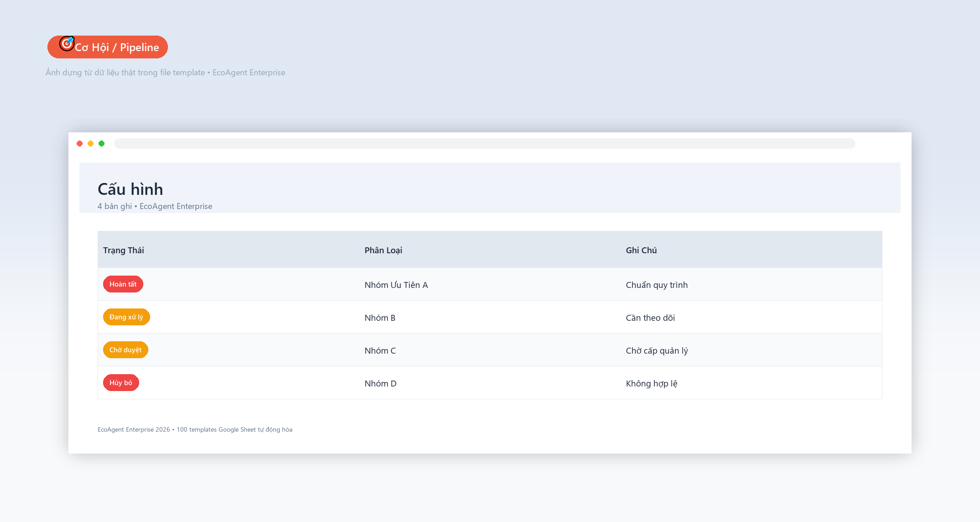Image resolution: width=980 pixels, height=522 pixels.
Task: Select the Đang xử lý status badge
Action: point(126,317)
